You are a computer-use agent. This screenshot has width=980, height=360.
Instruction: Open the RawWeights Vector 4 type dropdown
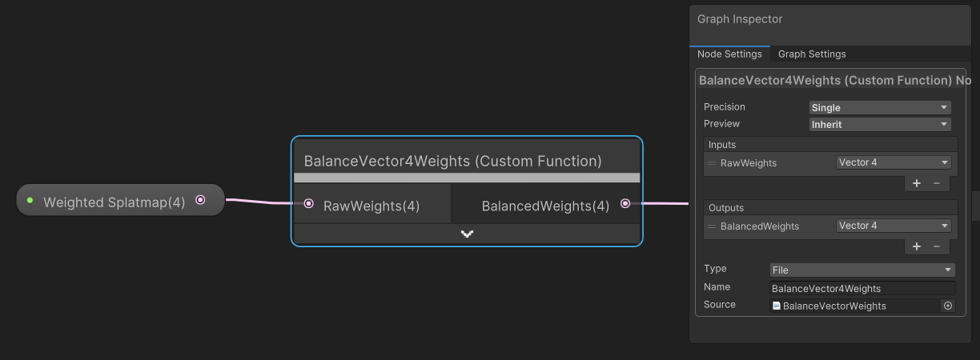[x=893, y=162]
